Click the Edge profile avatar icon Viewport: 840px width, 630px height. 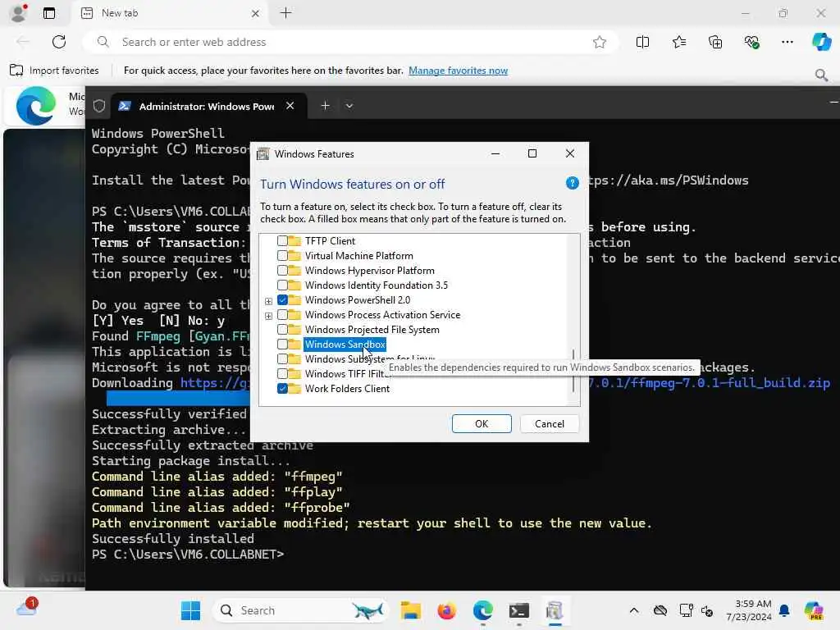[19, 13]
